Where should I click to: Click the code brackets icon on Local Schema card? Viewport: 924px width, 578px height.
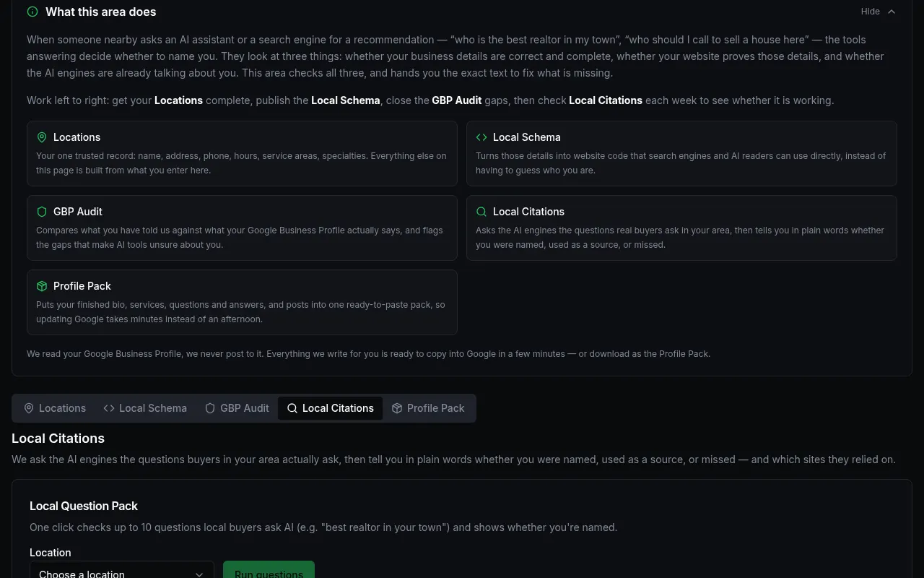481,137
